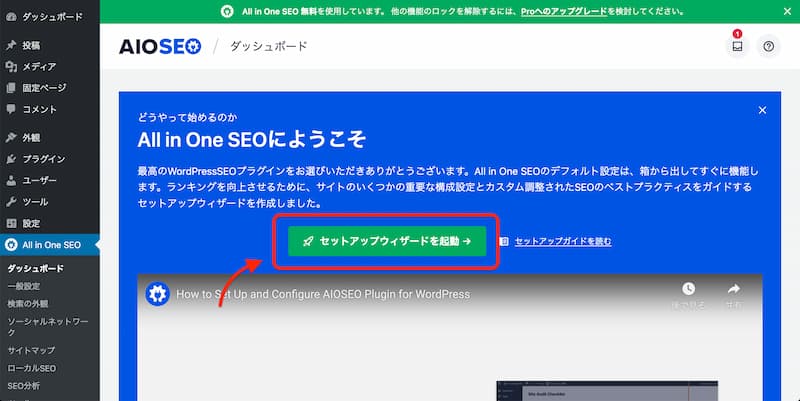Click the book icon beside setup guide

(504, 241)
